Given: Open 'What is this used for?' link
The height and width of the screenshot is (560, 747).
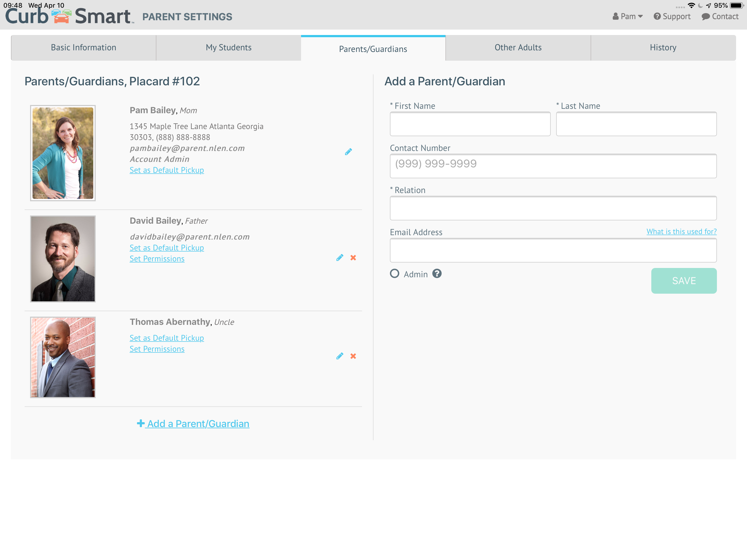Looking at the screenshot, I should (x=681, y=232).
